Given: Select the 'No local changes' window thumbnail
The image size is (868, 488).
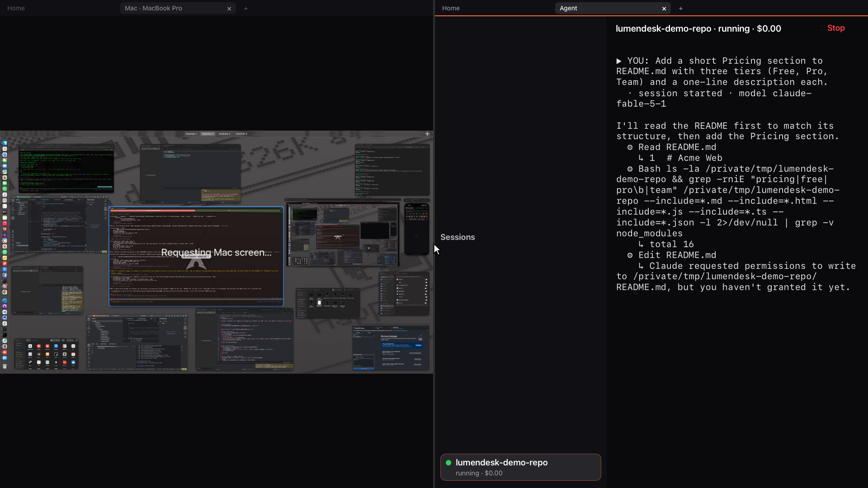Looking at the screenshot, I should pyautogui.click(x=391, y=348).
